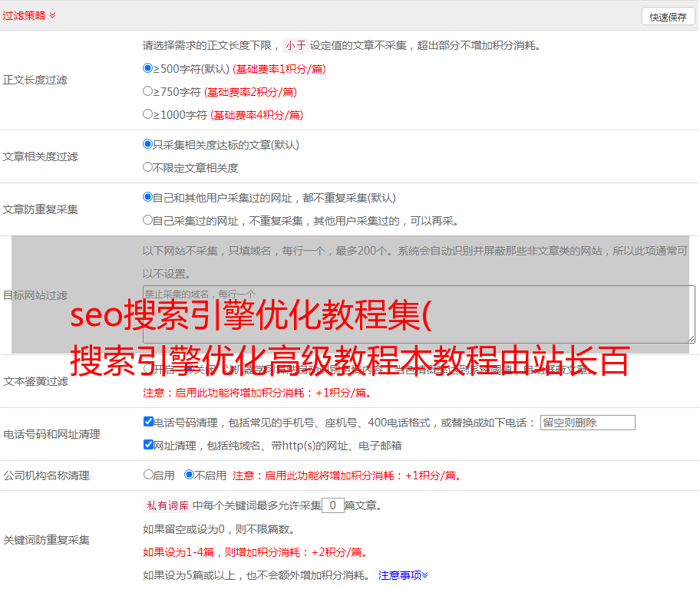Choose the ≥750字符 length option
Viewport: 700px width, 589px height.
click(148, 91)
